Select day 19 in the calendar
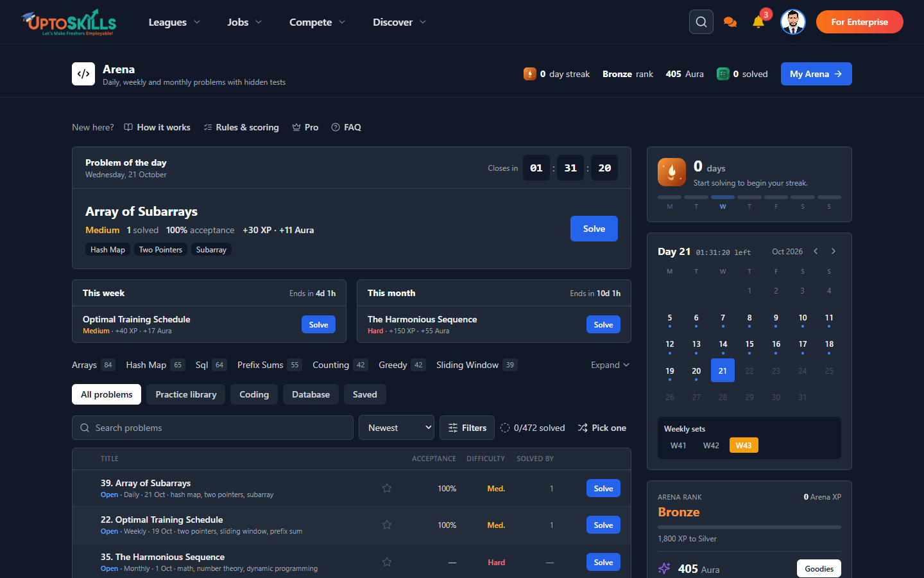This screenshot has width=924, height=578. pyautogui.click(x=669, y=371)
